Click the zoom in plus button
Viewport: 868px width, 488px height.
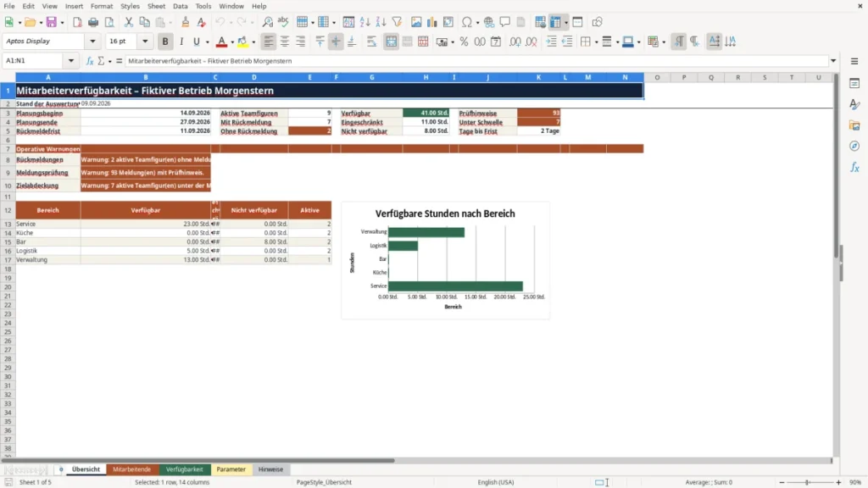click(x=838, y=482)
